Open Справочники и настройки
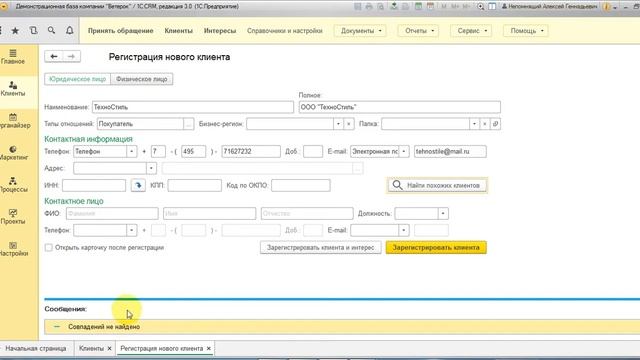 284,31
